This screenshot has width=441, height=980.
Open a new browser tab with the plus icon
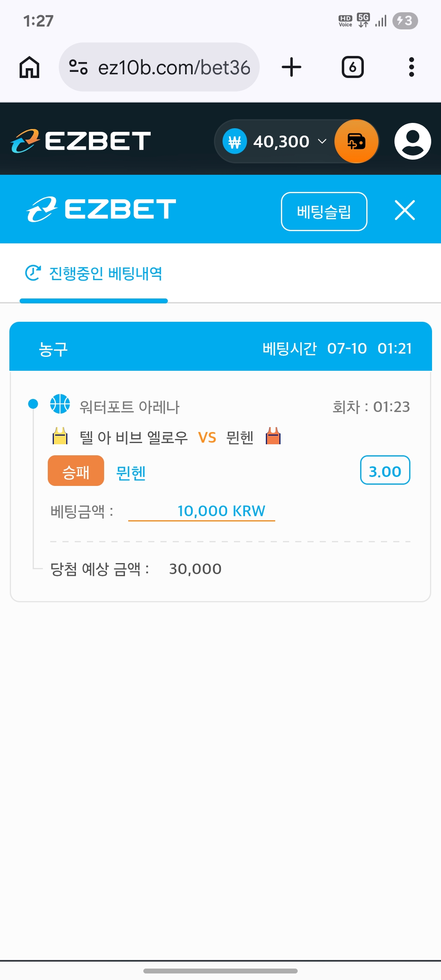tap(292, 67)
